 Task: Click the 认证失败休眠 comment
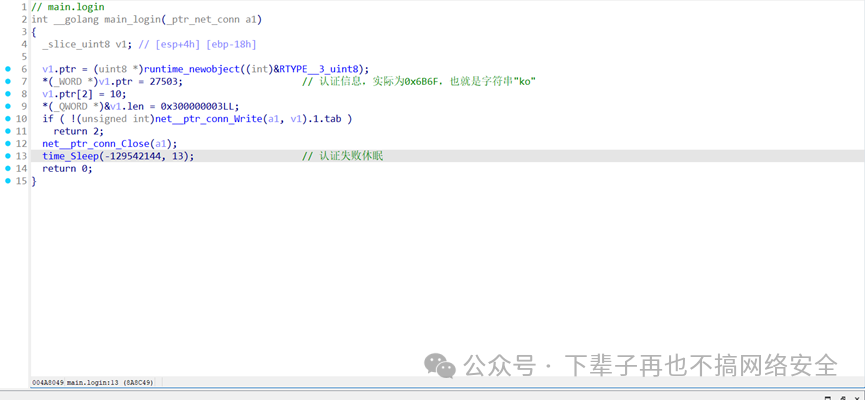click(x=343, y=156)
